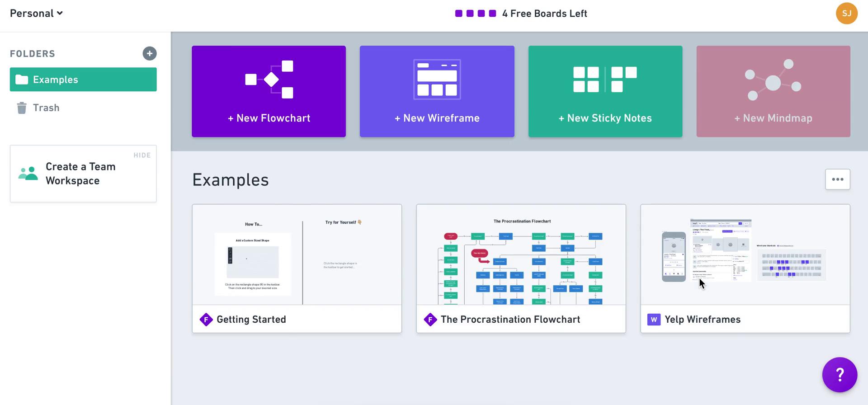Click the add folder plus icon
Screen dimensions: 868x405
point(150,53)
